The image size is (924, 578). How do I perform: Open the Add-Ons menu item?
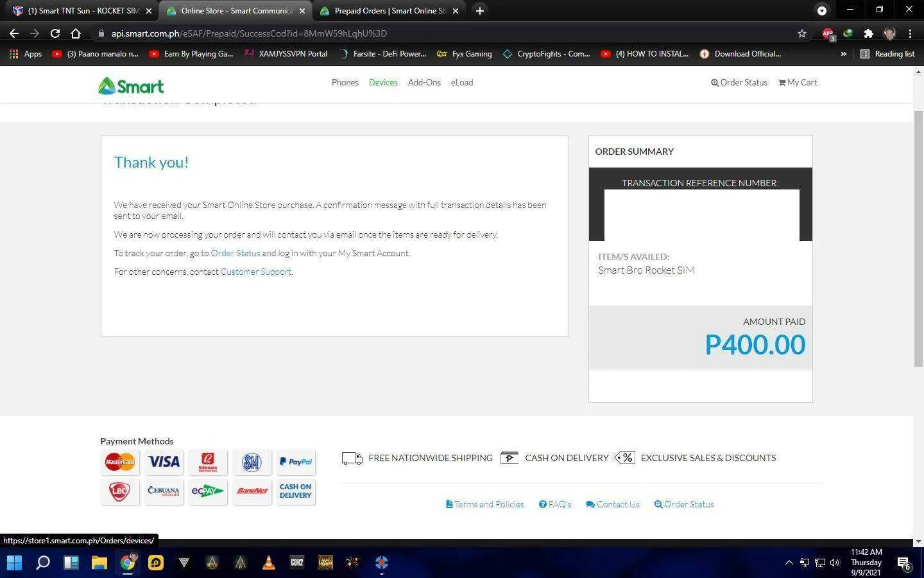pos(424,82)
